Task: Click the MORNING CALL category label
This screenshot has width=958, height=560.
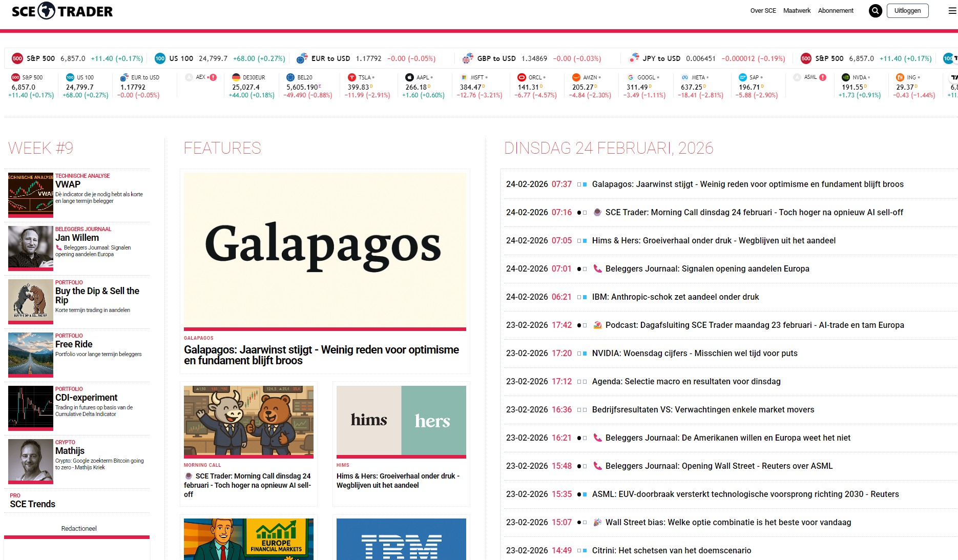Action: pos(202,465)
